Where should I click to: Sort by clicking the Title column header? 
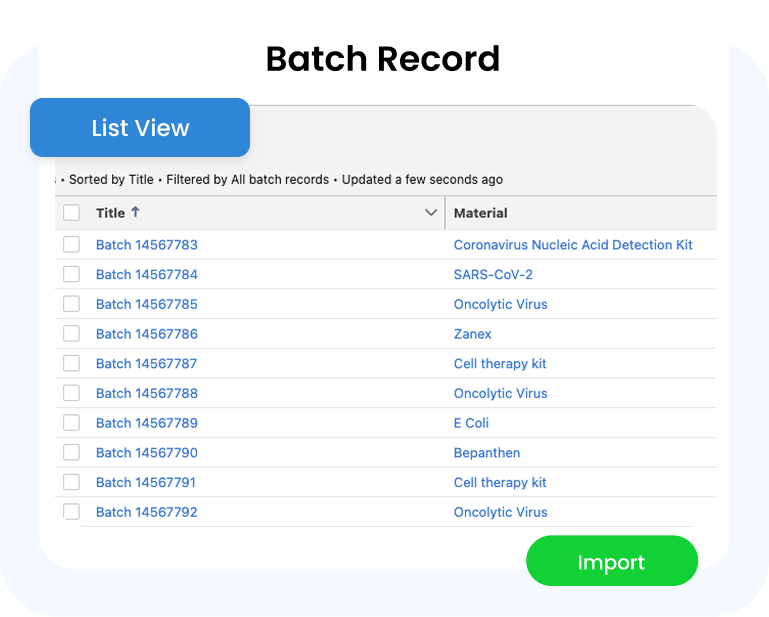[110, 213]
